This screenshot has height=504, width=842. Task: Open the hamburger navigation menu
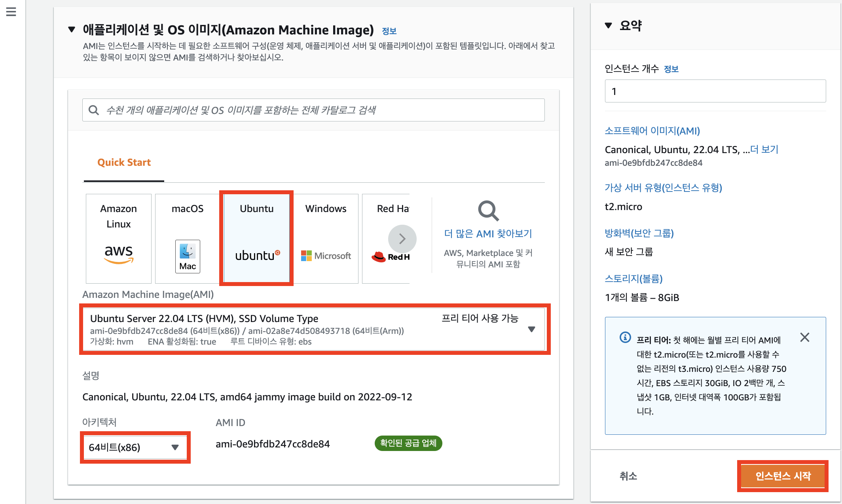tap(11, 12)
